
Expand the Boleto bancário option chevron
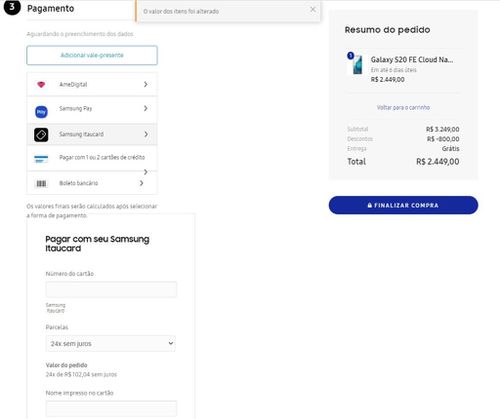[x=142, y=183]
